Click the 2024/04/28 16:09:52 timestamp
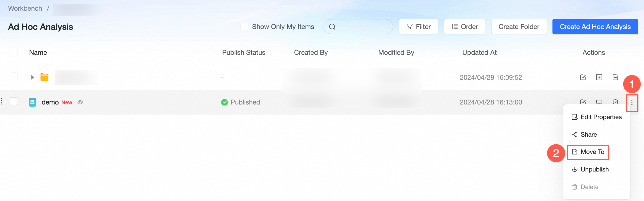 pos(491,77)
